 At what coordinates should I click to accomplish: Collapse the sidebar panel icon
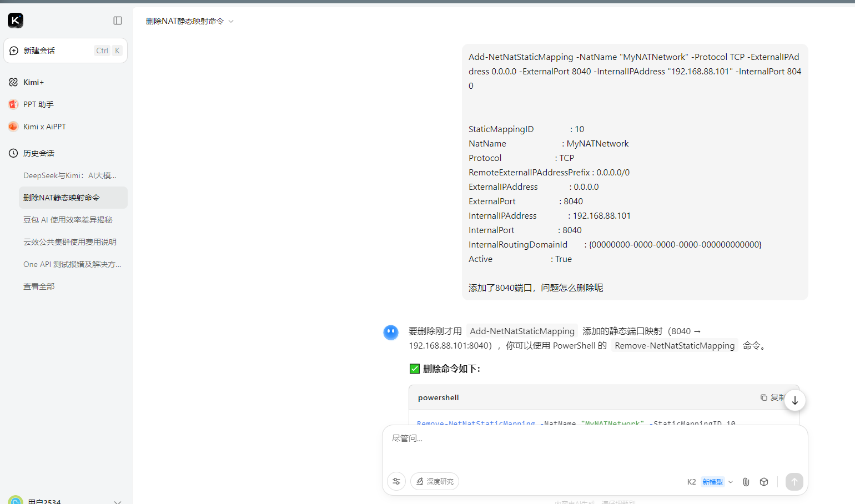pyautogui.click(x=118, y=21)
